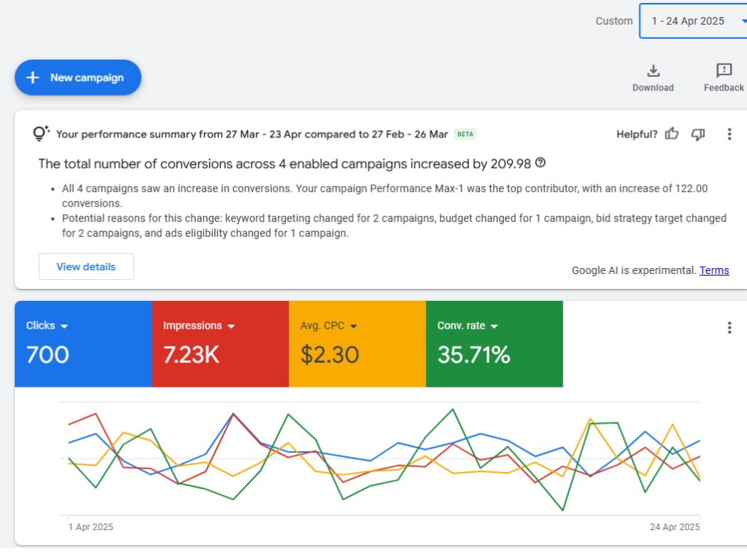Mark summary helpful with thumbs up
This screenshot has width=747, height=560.
672,134
